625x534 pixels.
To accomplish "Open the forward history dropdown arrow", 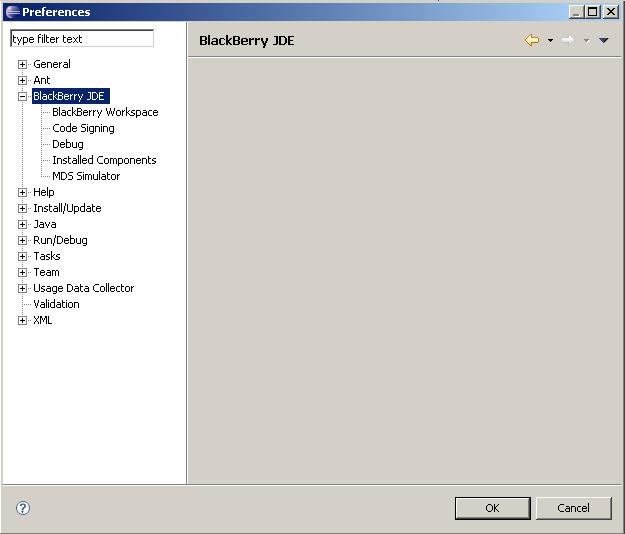I will tap(586, 41).
